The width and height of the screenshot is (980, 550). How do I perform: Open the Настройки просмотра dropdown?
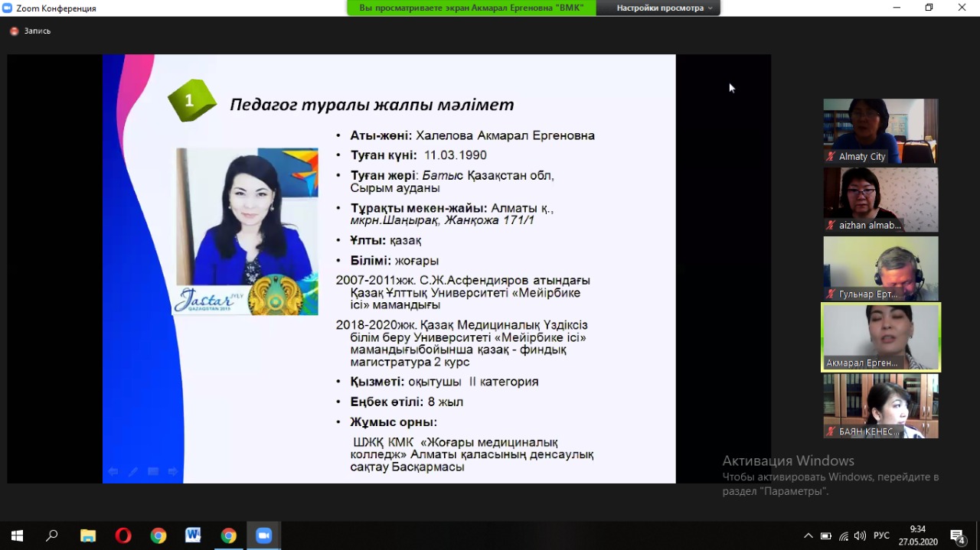point(664,8)
